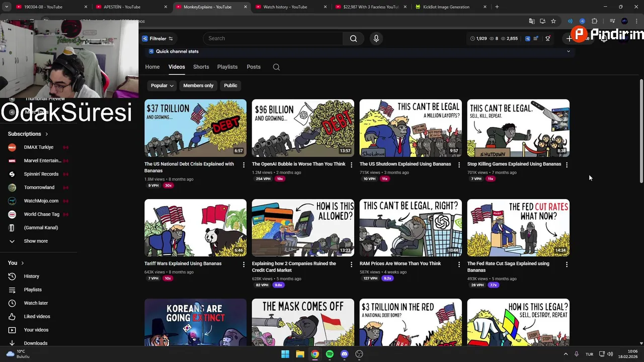Expand the You section arrow

[22, 263]
